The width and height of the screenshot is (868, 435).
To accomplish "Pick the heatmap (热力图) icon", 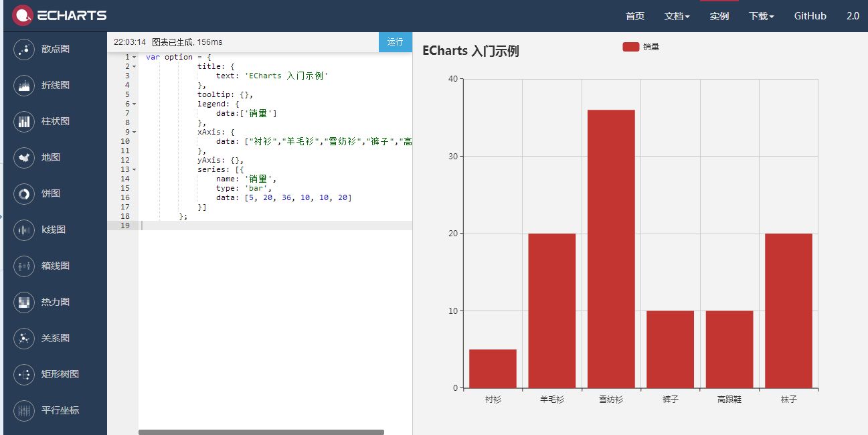I will pyautogui.click(x=24, y=302).
